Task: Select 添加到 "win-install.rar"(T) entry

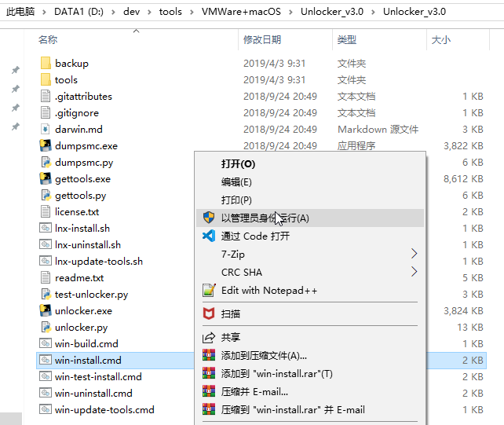Action: [310, 373]
